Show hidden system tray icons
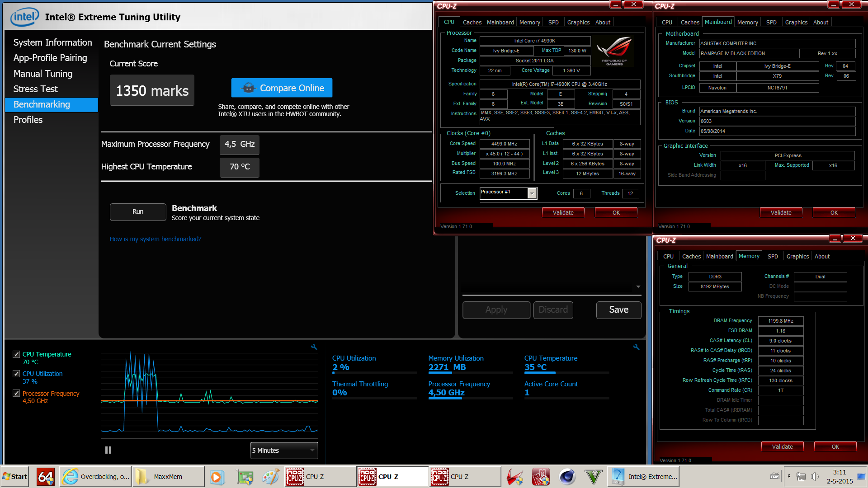Viewport: 868px width, 488px height. point(789,476)
